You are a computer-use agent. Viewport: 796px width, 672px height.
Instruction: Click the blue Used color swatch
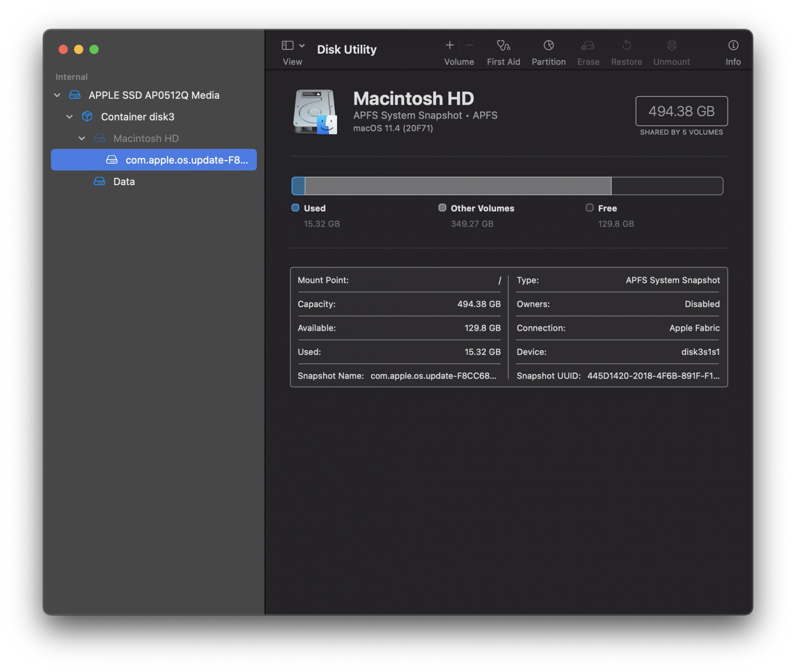click(x=295, y=207)
